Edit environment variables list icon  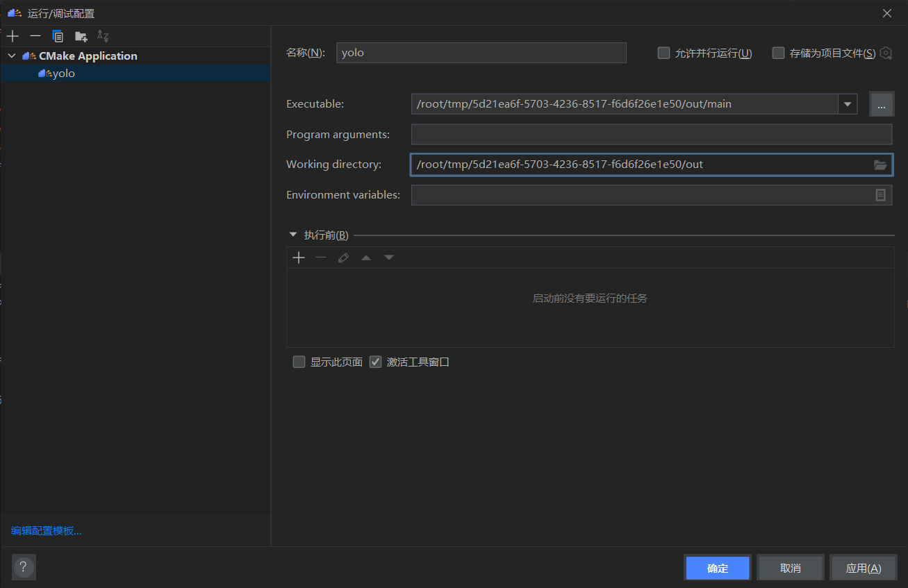point(880,195)
